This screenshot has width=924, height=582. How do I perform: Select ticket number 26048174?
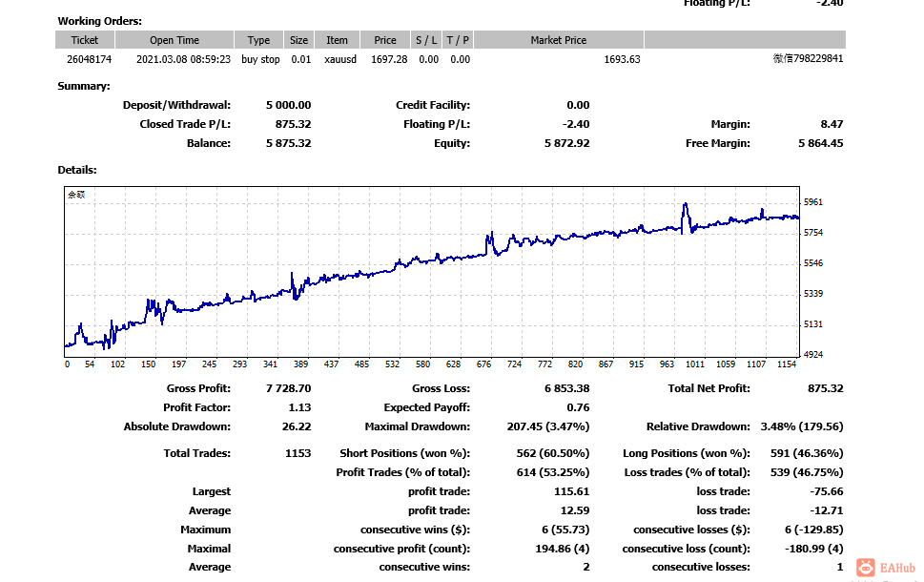click(89, 59)
